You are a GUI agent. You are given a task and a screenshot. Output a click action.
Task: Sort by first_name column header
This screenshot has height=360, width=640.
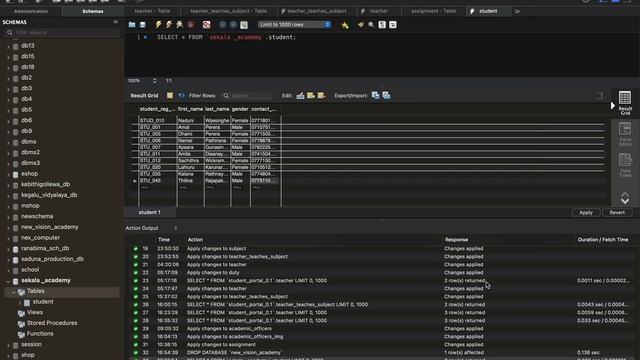coord(190,109)
